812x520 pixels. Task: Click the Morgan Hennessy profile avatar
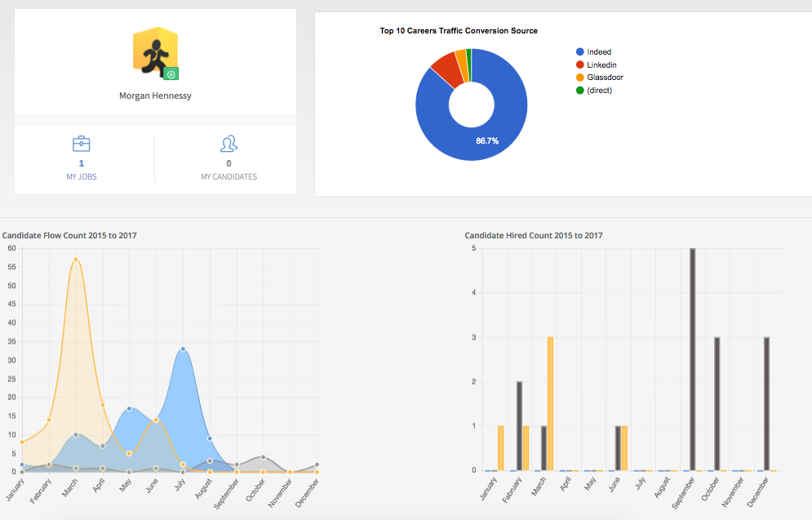[x=154, y=51]
